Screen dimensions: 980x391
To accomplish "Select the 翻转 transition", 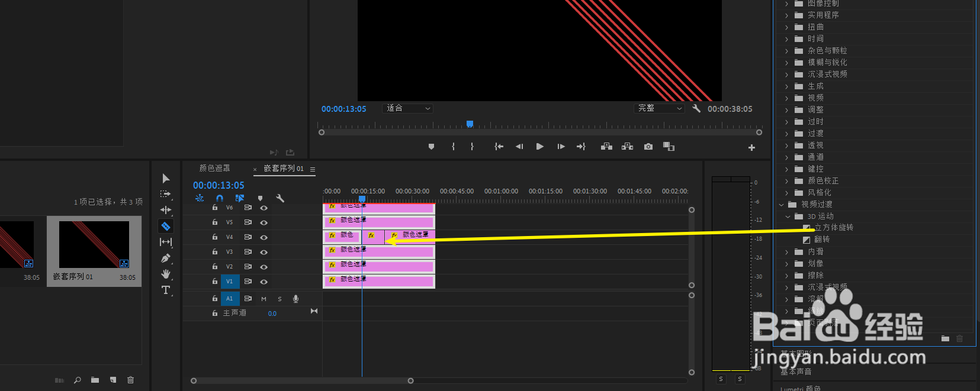I will point(822,240).
